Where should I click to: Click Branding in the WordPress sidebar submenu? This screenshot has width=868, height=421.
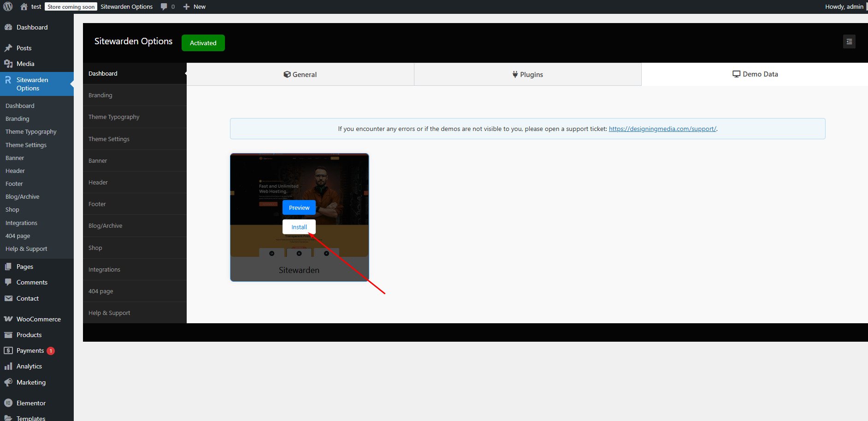pos(18,119)
